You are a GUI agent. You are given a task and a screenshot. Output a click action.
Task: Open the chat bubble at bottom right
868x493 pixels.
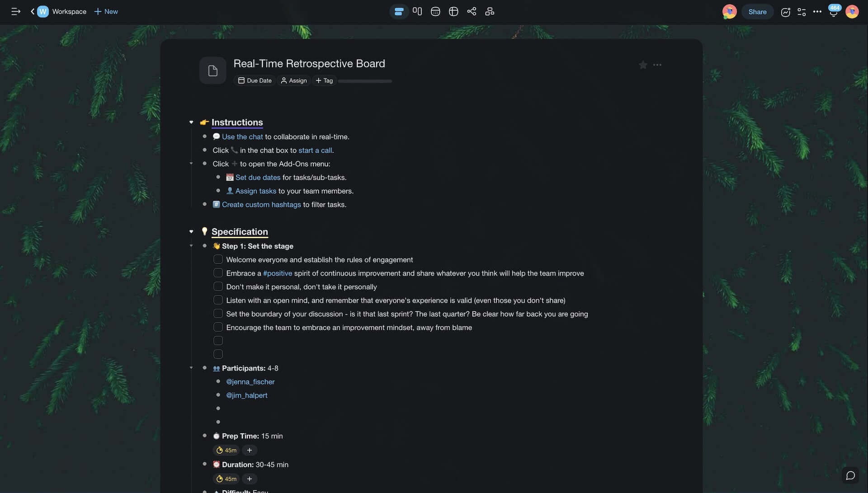[850, 475]
